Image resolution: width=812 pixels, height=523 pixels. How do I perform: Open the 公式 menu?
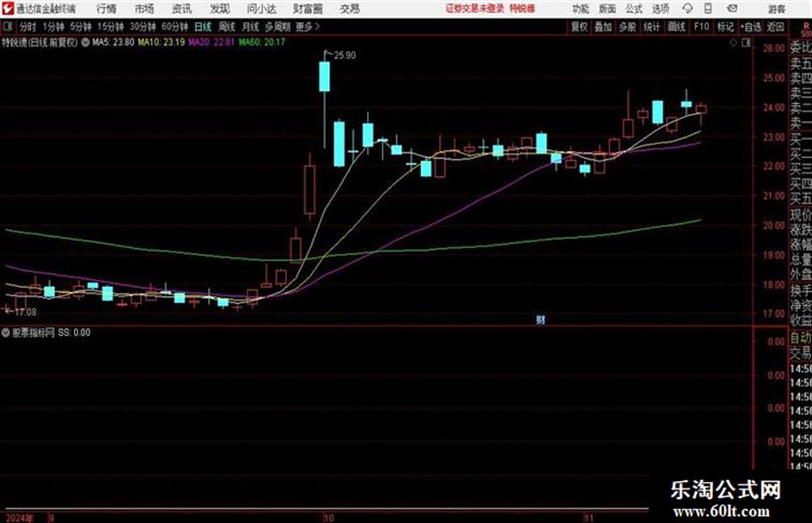pos(633,9)
